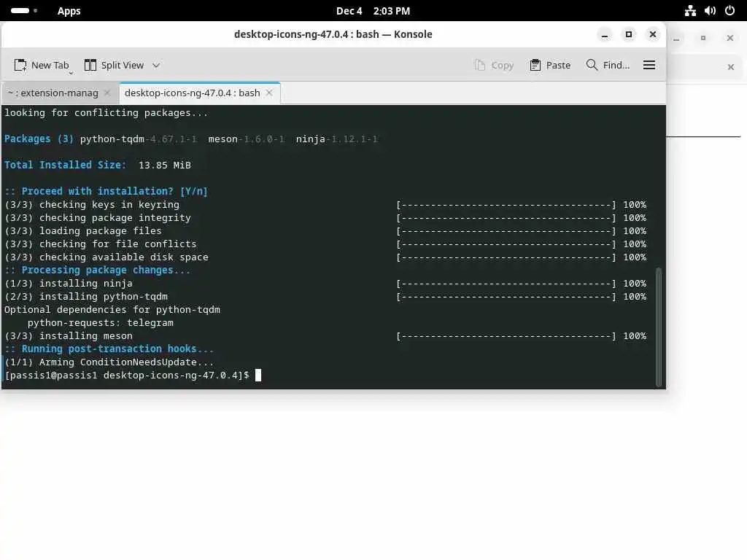747x560 pixels.
Task: Minimize the Konsole window
Action: click(x=605, y=35)
